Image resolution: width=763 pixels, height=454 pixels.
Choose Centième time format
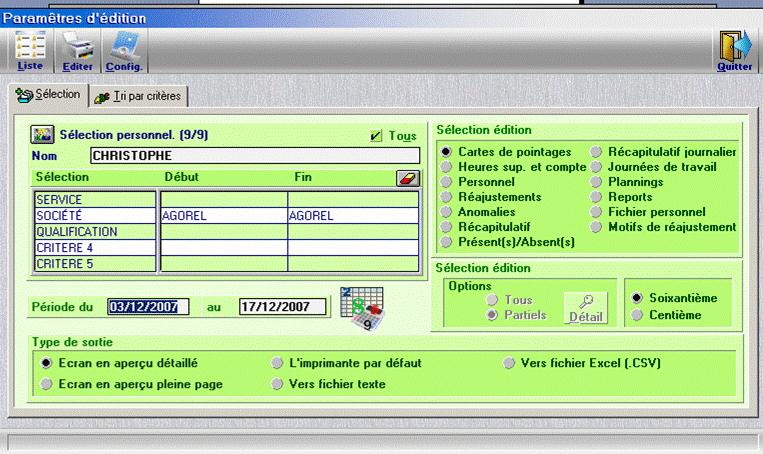tap(637, 315)
